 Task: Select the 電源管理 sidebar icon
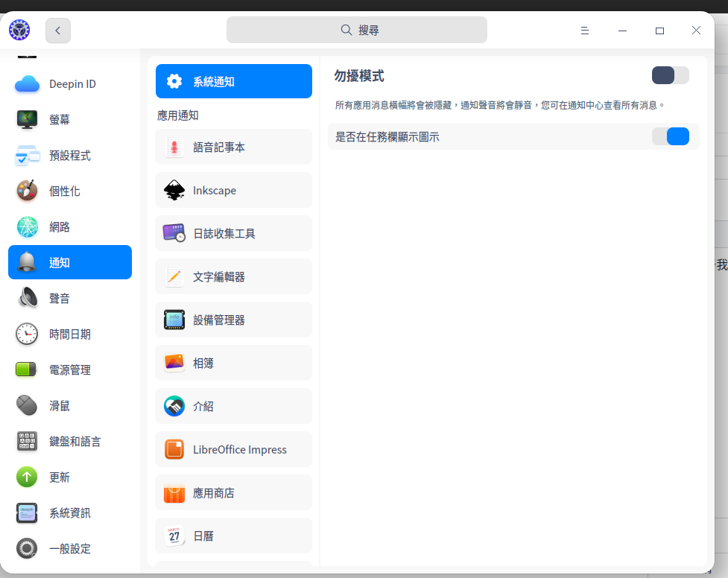27,369
